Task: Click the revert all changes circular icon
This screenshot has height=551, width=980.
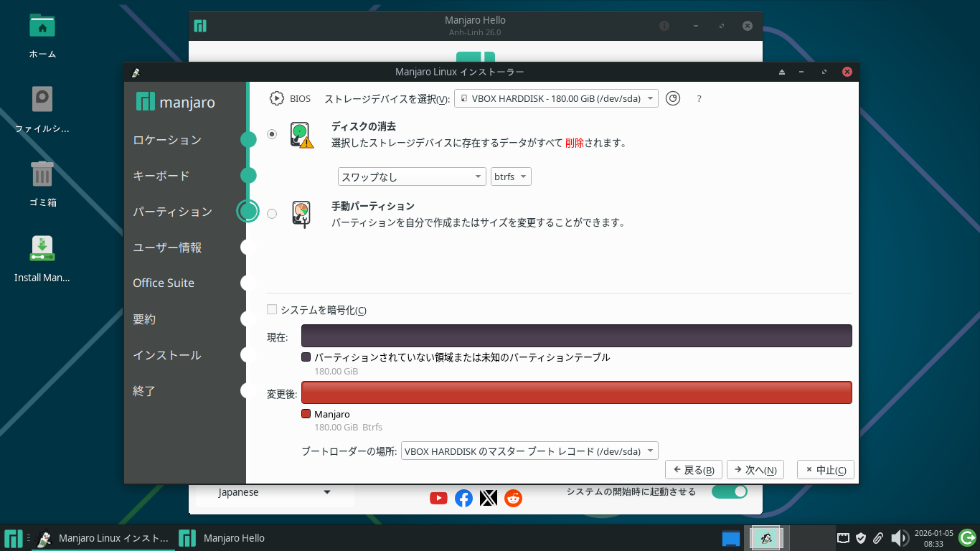Action: [x=672, y=98]
